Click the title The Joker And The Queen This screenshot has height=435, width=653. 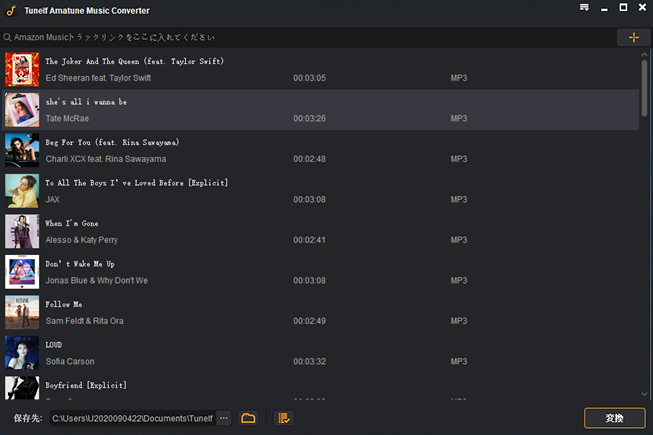(135, 61)
